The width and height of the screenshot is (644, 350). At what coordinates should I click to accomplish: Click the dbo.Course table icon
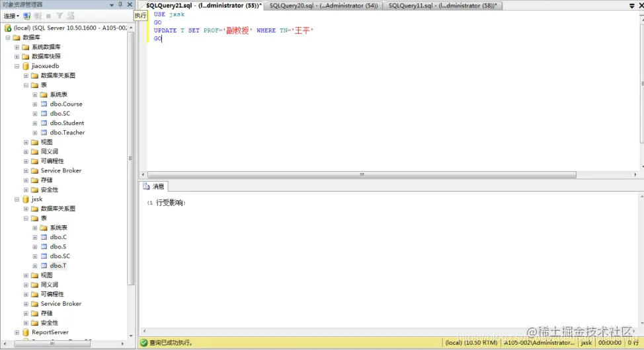44,104
